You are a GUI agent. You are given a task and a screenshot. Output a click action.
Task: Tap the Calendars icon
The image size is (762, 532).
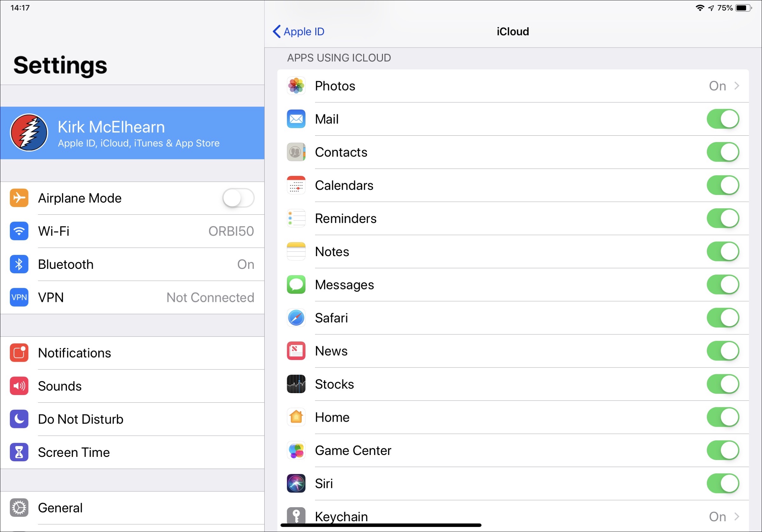(296, 185)
